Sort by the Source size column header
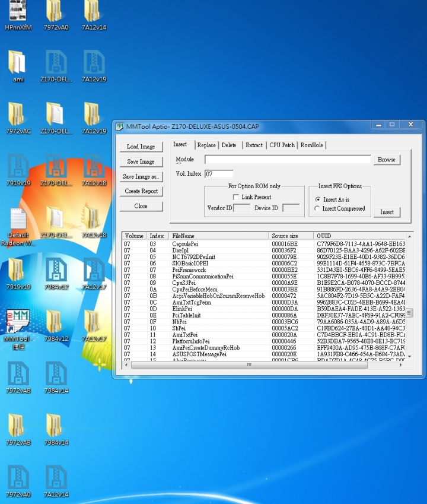 pos(291,236)
